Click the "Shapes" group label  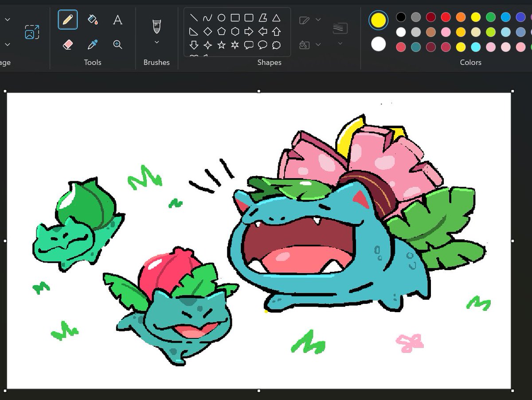[270, 63]
